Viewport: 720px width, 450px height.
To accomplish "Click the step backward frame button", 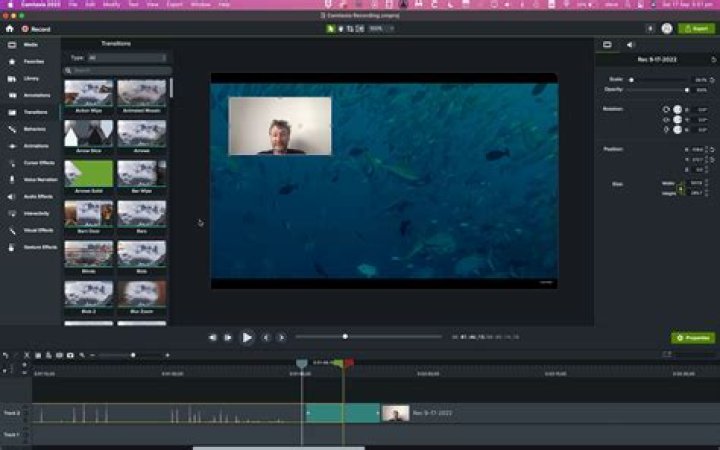I will 228,338.
